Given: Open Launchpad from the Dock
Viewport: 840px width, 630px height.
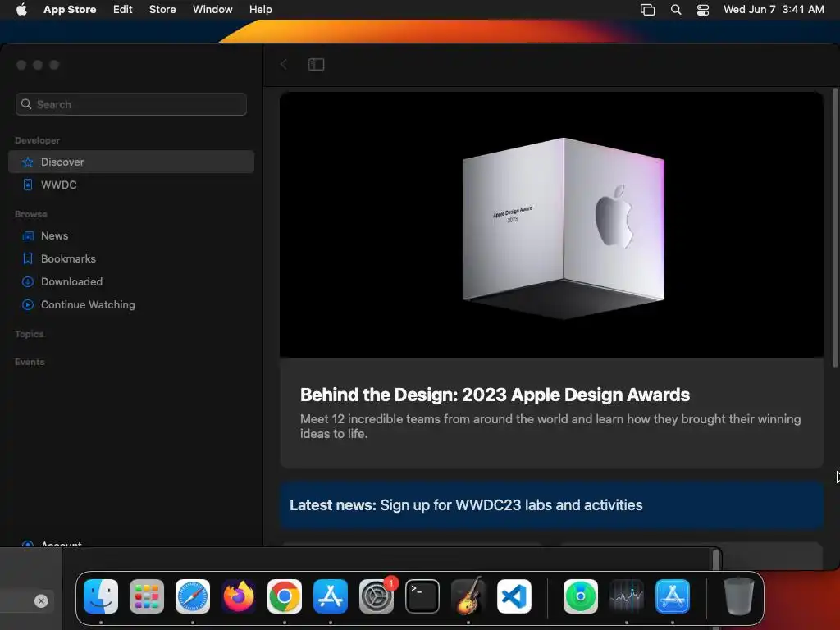Looking at the screenshot, I should pyautogui.click(x=147, y=596).
